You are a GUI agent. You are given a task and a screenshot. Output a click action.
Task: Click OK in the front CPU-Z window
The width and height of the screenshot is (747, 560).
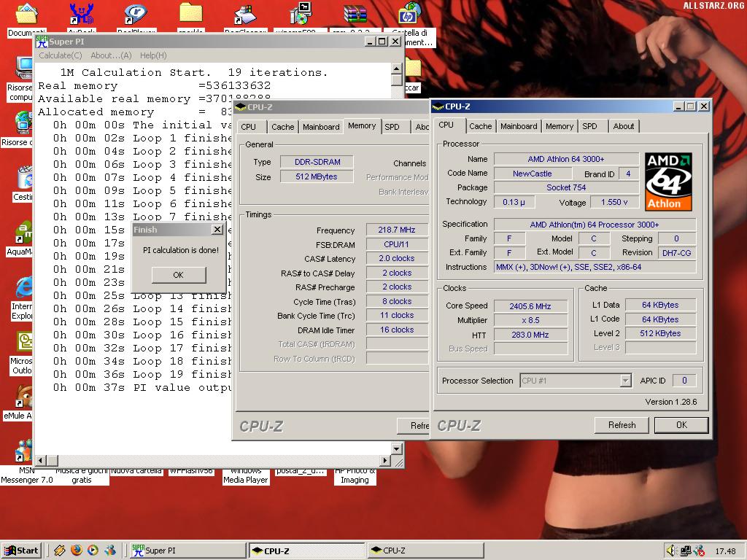point(681,425)
